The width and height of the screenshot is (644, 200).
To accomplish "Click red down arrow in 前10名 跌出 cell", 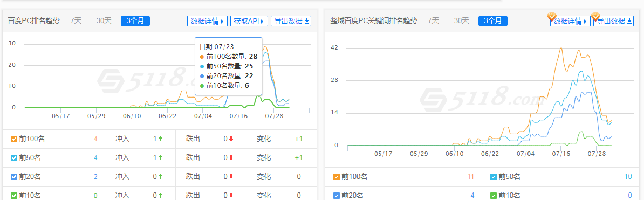I will coord(231,196).
